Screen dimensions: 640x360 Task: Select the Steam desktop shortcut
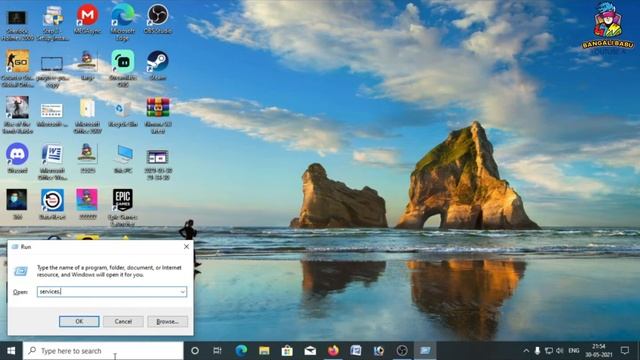158,65
